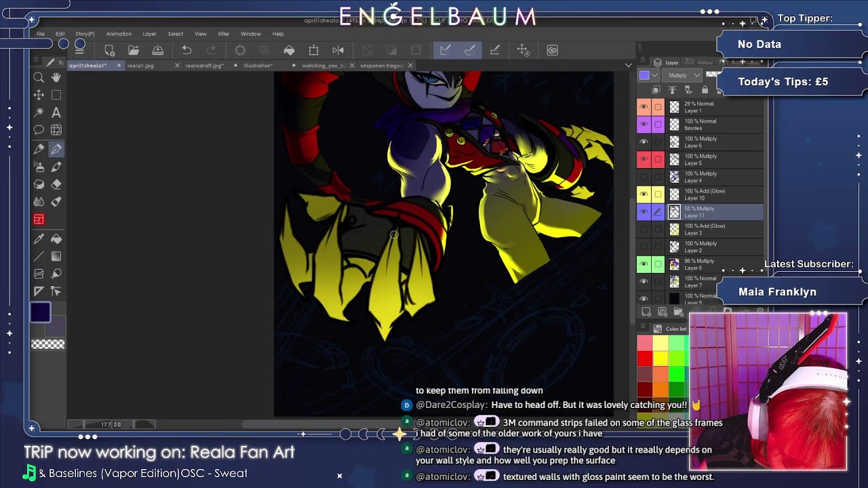Click the Scale/Rotate transform toolbar icon
This screenshot has width=868, height=488.
pos(313,50)
